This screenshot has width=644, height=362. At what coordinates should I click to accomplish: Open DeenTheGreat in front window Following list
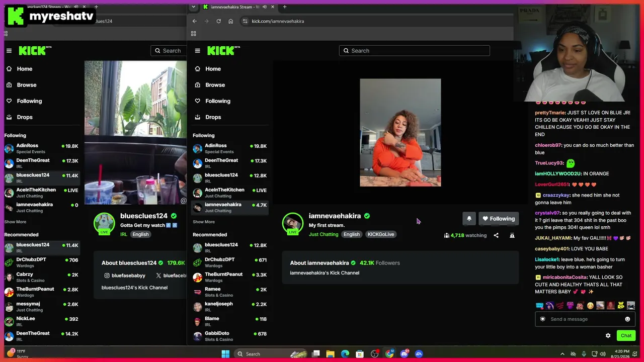tap(230, 163)
